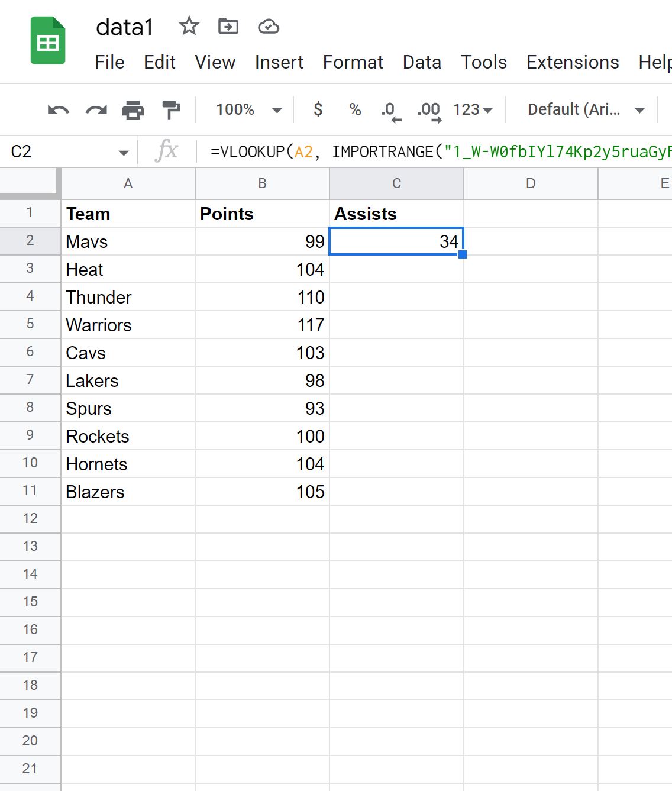
Task: Open the Print dialog icon
Action: click(134, 109)
